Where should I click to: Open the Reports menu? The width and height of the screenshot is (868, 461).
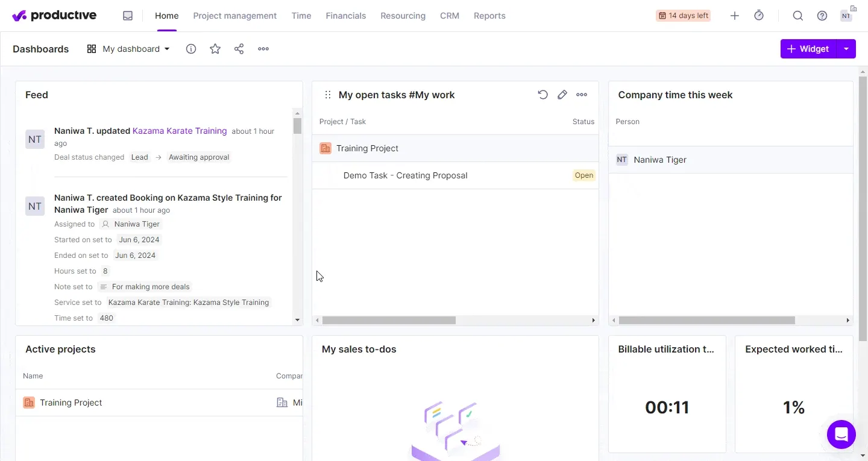(x=489, y=16)
